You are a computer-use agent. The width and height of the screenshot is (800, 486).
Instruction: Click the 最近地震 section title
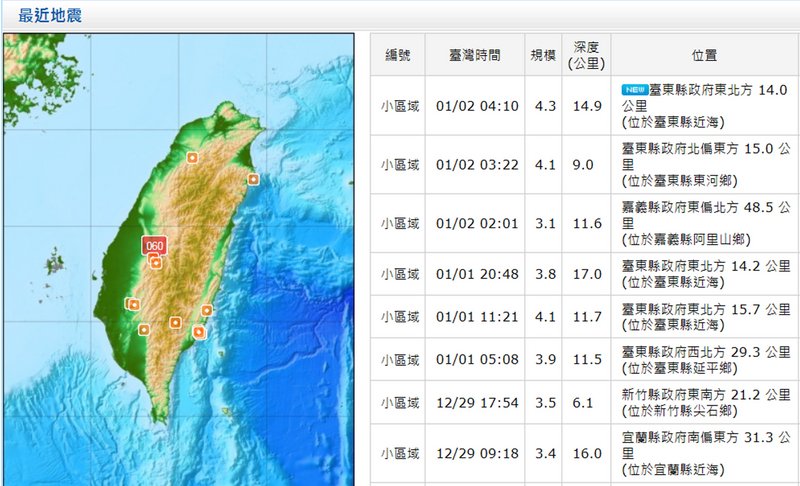[x=50, y=15]
